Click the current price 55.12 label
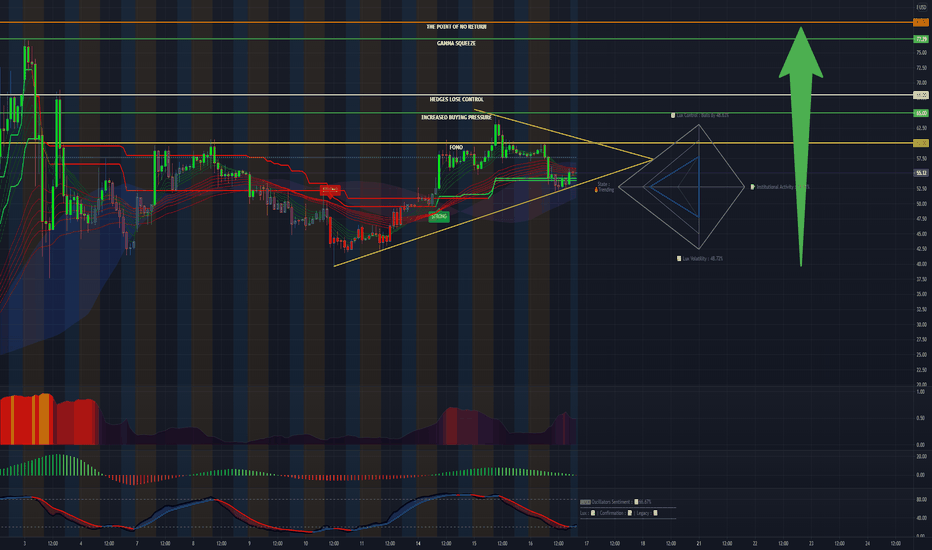Image resolution: width=932 pixels, height=550 pixels. (x=921, y=173)
